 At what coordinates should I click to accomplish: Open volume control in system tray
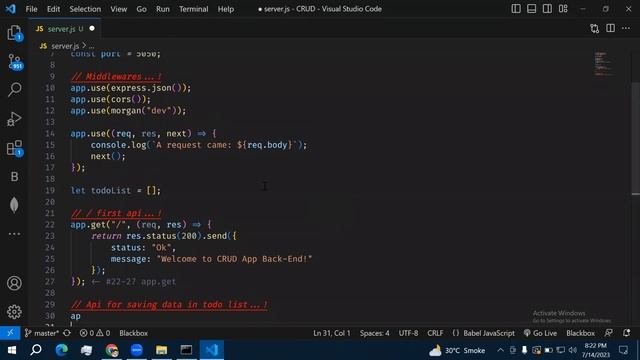click(x=573, y=350)
